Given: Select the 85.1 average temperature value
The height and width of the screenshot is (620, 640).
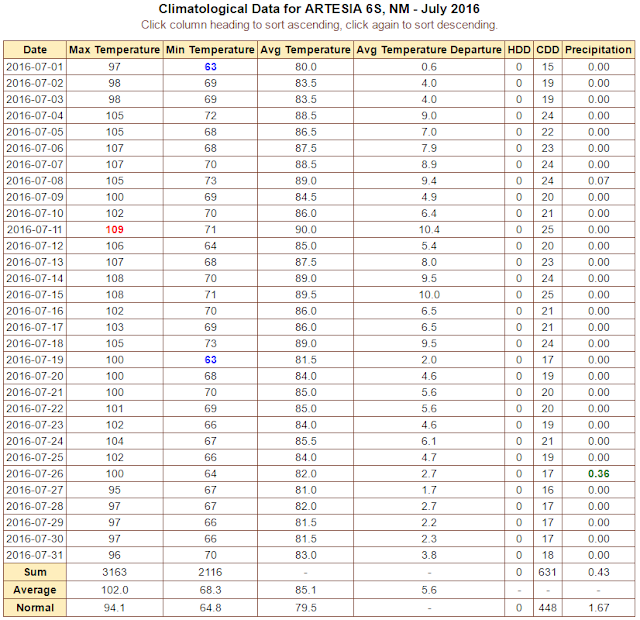Looking at the screenshot, I should pos(305,590).
